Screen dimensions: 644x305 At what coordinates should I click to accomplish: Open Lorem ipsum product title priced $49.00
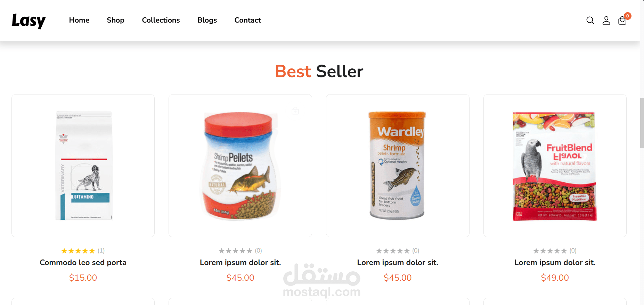(555, 263)
